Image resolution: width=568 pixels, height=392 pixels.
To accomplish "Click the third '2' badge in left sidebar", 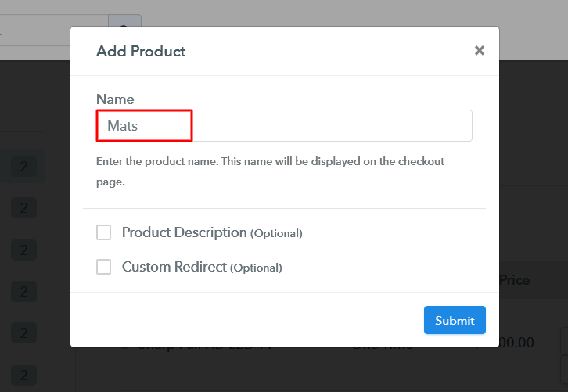I will click(x=23, y=250).
